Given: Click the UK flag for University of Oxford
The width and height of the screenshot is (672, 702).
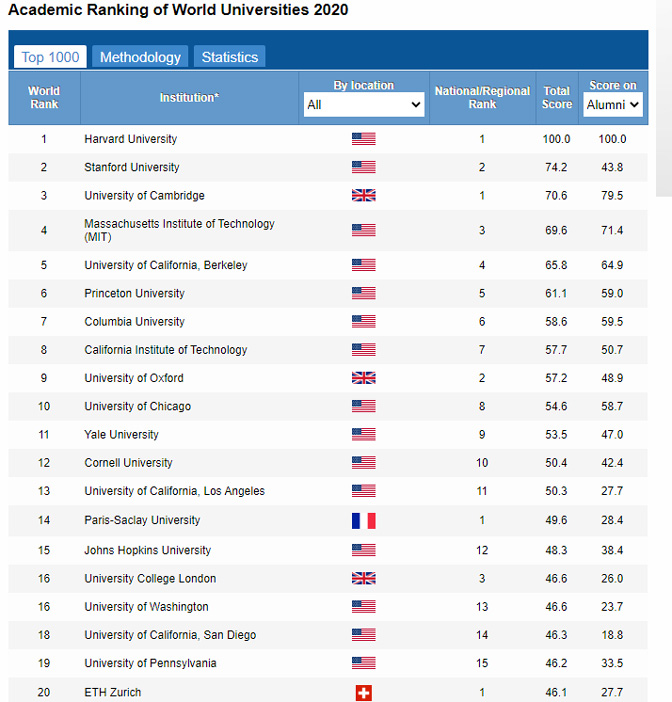Looking at the screenshot, I should pos(363,378).
